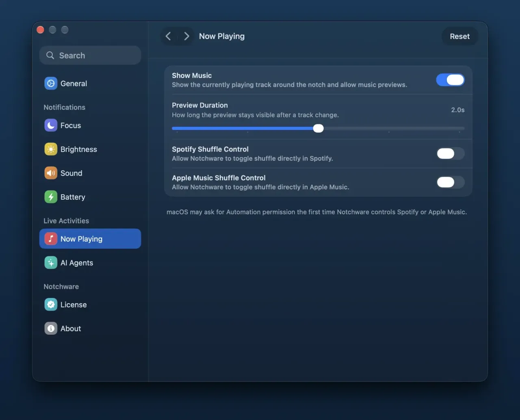Select AI Agents label in sidebar
This screenshot has height=420, width=520.
77,263
